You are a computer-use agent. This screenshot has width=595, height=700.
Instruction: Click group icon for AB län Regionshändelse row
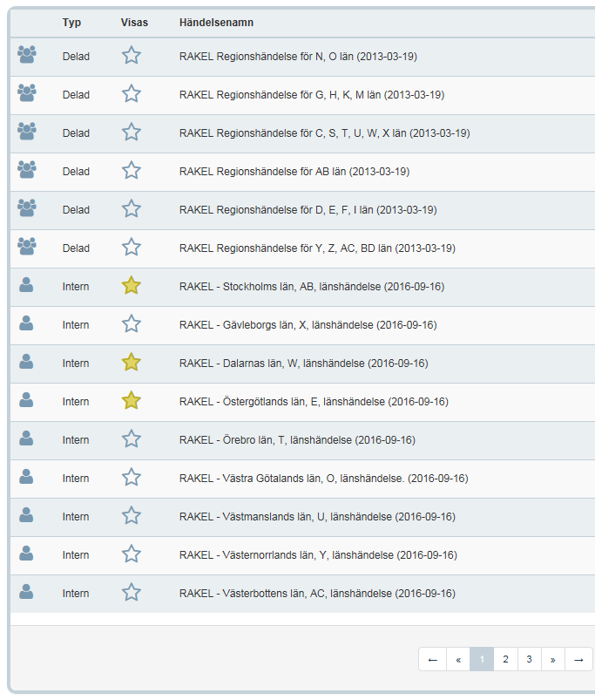(27, 170)
